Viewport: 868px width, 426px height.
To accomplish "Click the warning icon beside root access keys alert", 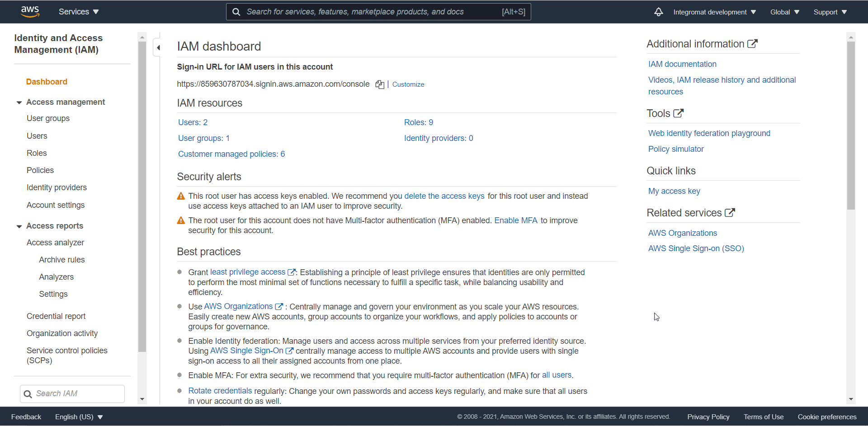I will pos(180,196).
